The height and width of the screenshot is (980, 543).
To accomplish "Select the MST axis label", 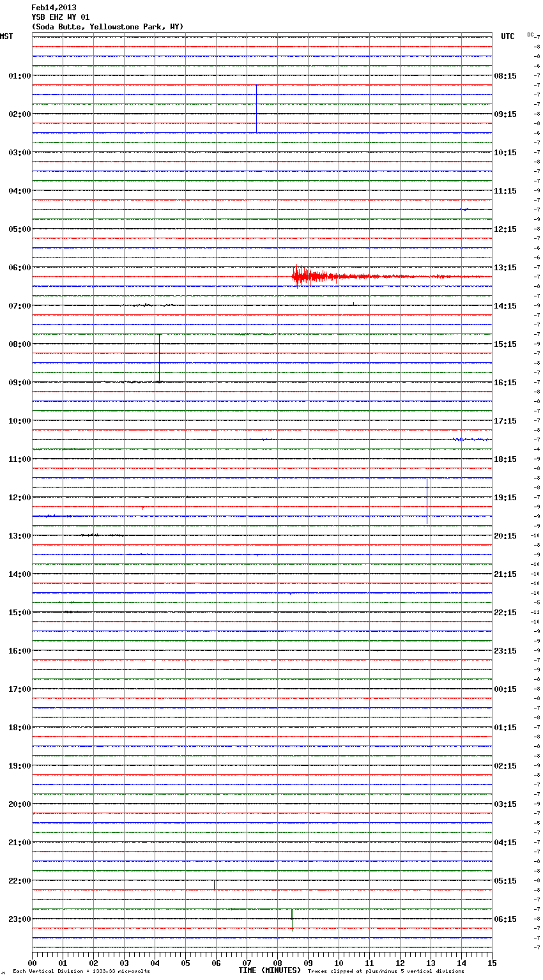I will pyautogui.click(x=6, y=36).
